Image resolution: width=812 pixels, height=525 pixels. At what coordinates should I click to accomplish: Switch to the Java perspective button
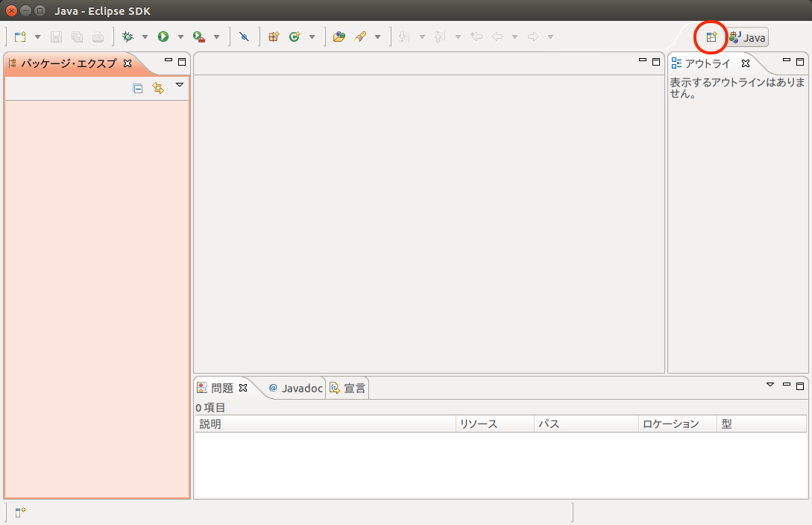click(747, 37)
